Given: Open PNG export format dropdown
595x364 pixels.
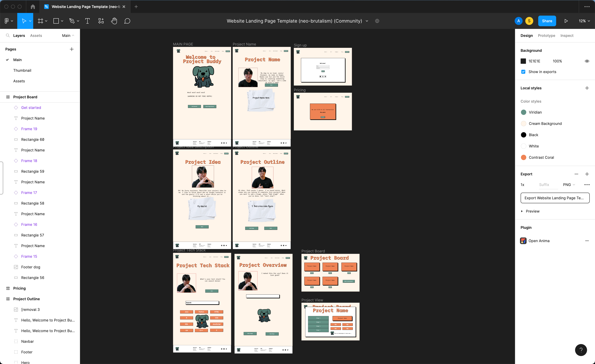Looking at the screenshot, I should click(569, 184).
